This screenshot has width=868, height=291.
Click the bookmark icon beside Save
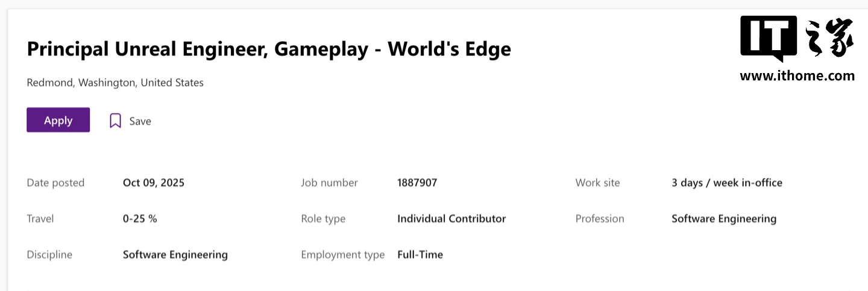[x=115, y=121]
